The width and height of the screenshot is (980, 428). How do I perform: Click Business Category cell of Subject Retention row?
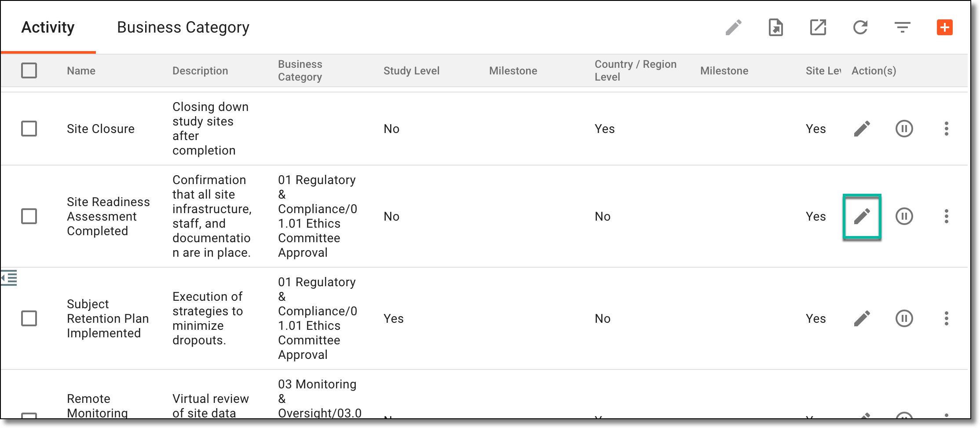(318, 318)
